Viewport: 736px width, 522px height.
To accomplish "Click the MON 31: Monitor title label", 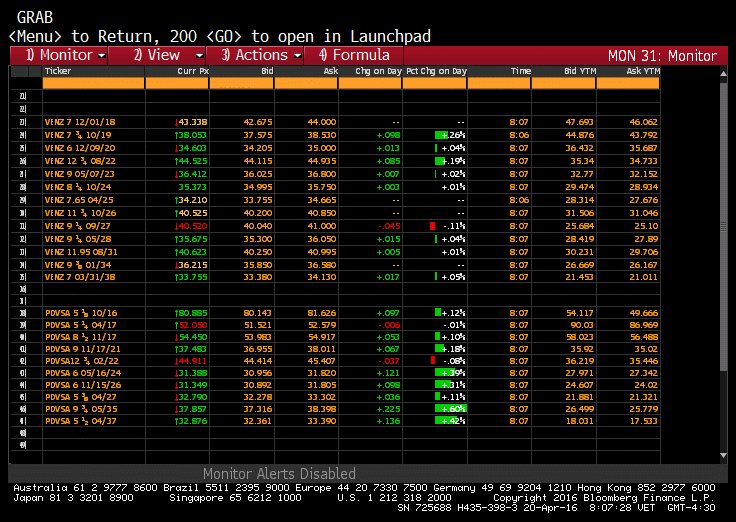I will click(x=662, y=55).
